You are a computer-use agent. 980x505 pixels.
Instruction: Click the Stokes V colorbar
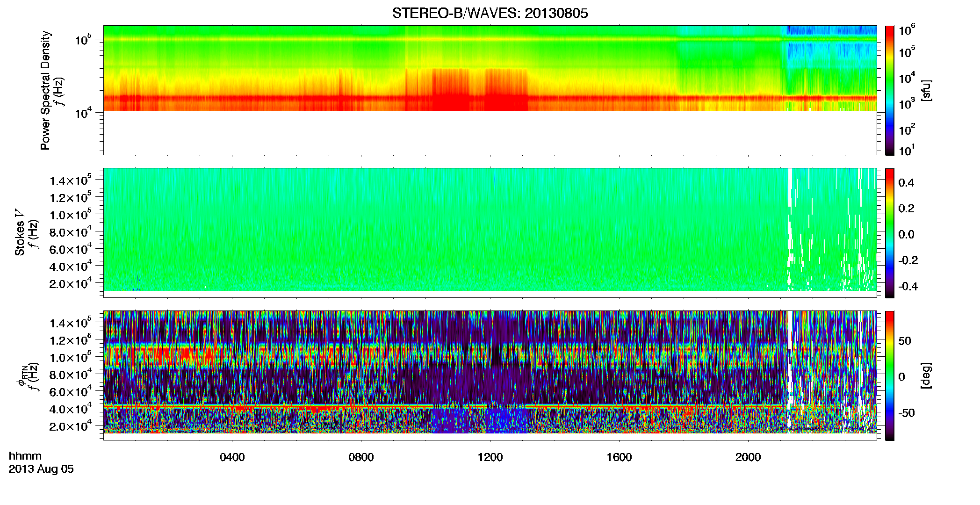(890, 233)
